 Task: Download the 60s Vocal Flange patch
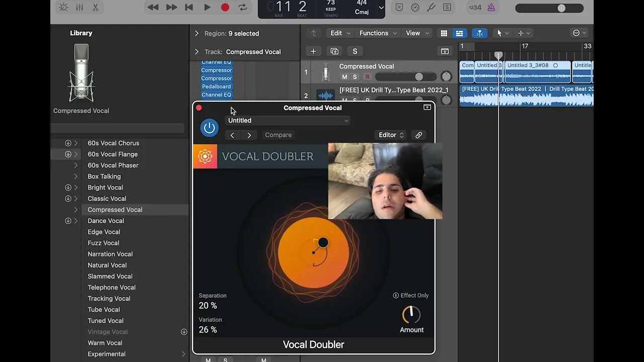68,154
